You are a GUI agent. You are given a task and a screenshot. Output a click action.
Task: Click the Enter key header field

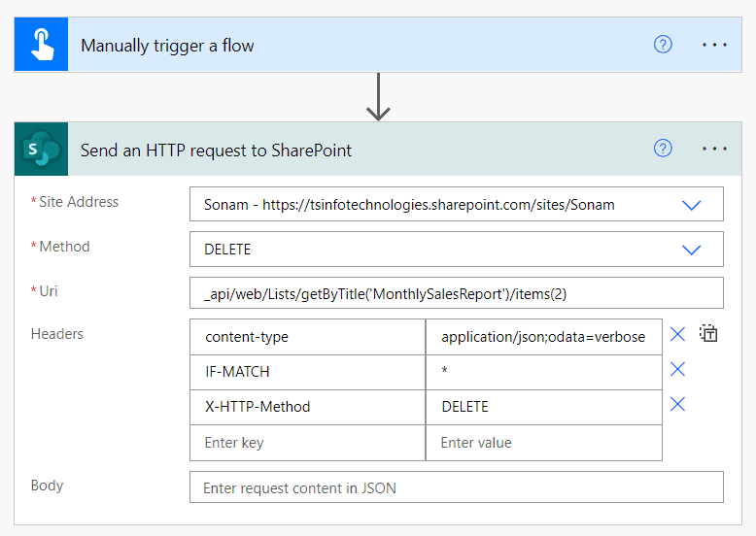308,443
